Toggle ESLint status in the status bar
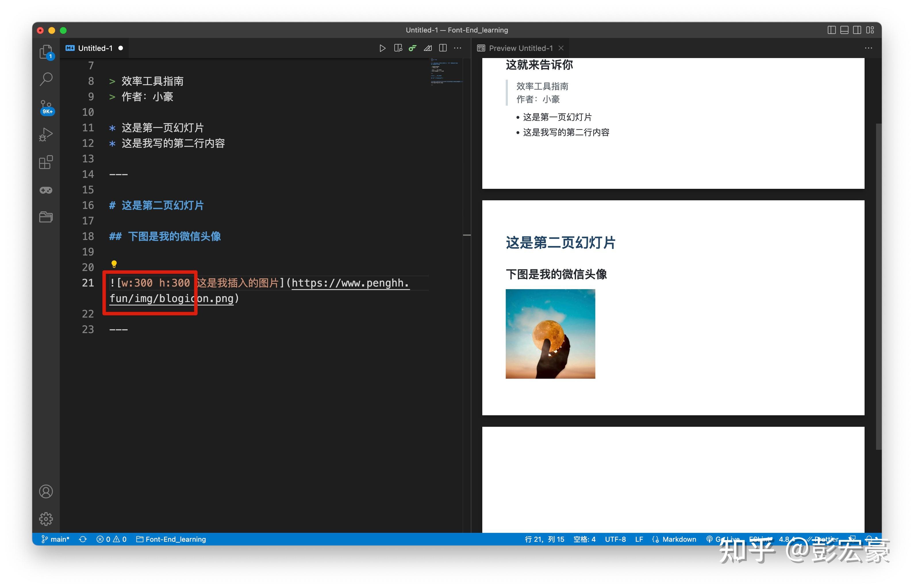 [760, 539]
